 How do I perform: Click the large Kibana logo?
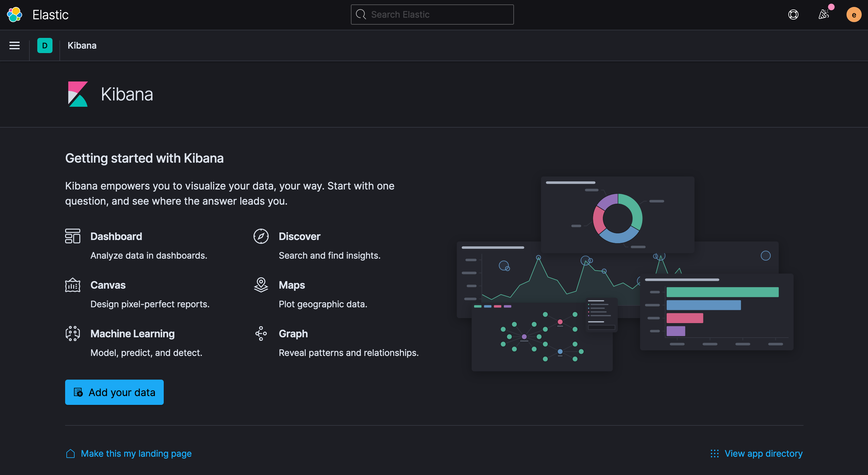click(78, 94)
